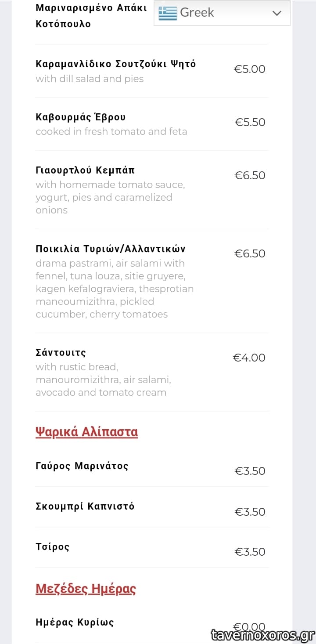
Task: Click the €4.00 sandwich price
Action: 249,358
